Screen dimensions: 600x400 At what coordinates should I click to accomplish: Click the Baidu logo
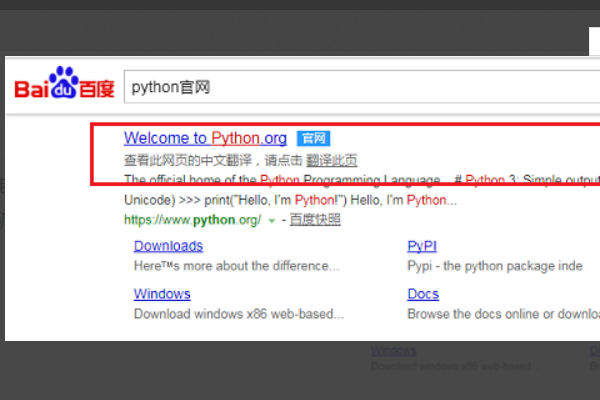click(60, 85)
